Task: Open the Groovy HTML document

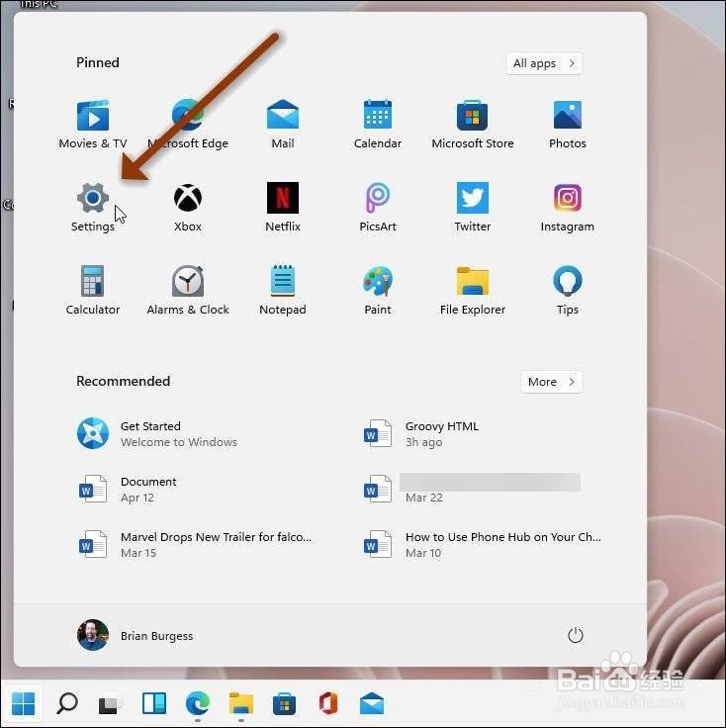Action: click(x=421, y=433)
